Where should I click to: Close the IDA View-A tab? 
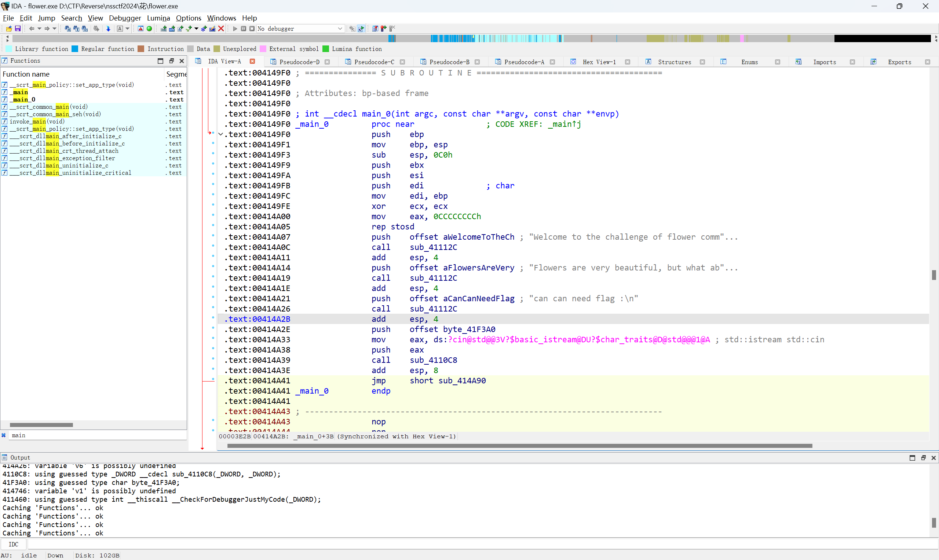coord(253,61)
